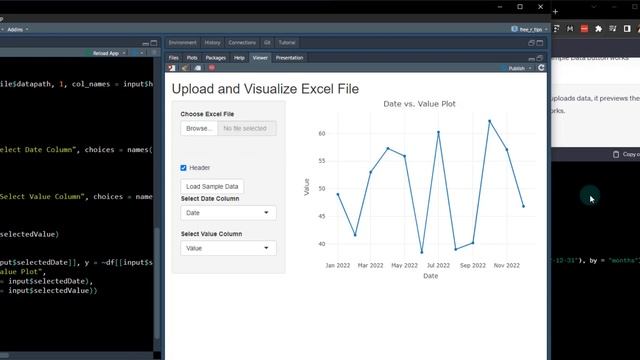Switch to the Viewer tab
Image resolution: width=640 pixels, height=360 pixels.
click(260, 58)
